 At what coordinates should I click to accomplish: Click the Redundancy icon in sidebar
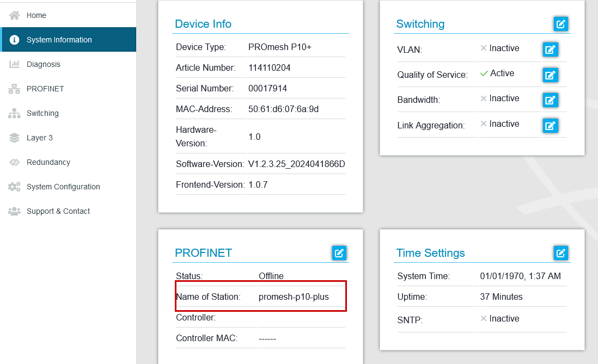[x=15, y=162]
